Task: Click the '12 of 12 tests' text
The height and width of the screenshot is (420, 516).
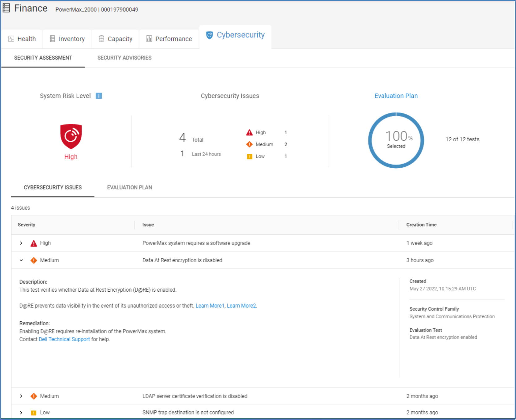Action: (x=462, y=139)
